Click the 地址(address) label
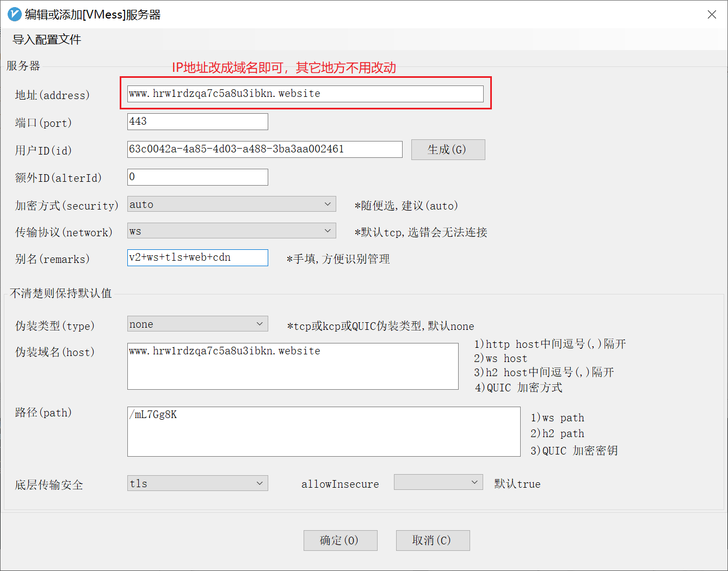Screen dimensions: 728x571 52,95
